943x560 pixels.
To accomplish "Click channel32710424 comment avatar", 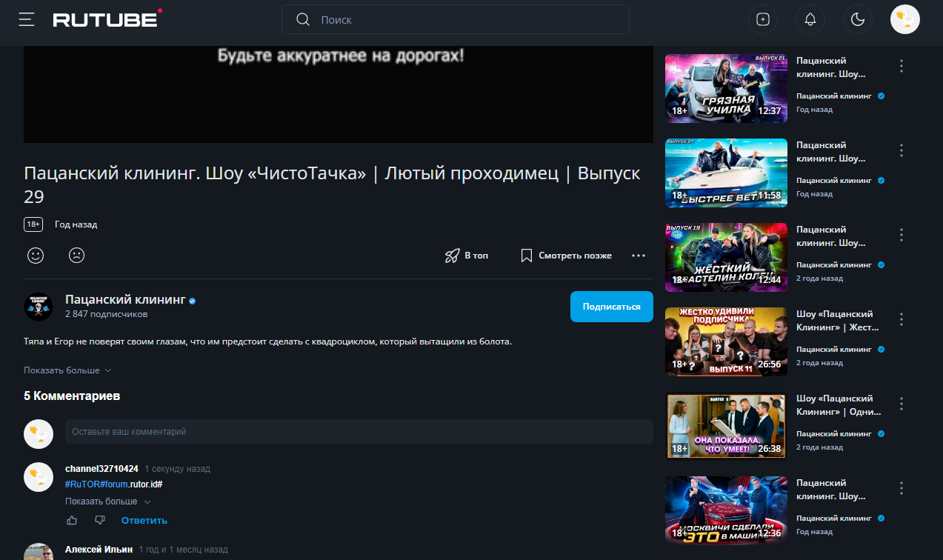I will (x=39, y=477).
